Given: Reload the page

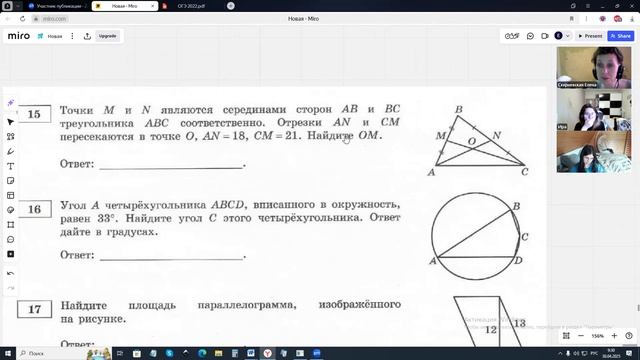Looking at the screenshot, I should tap(22, 19).
